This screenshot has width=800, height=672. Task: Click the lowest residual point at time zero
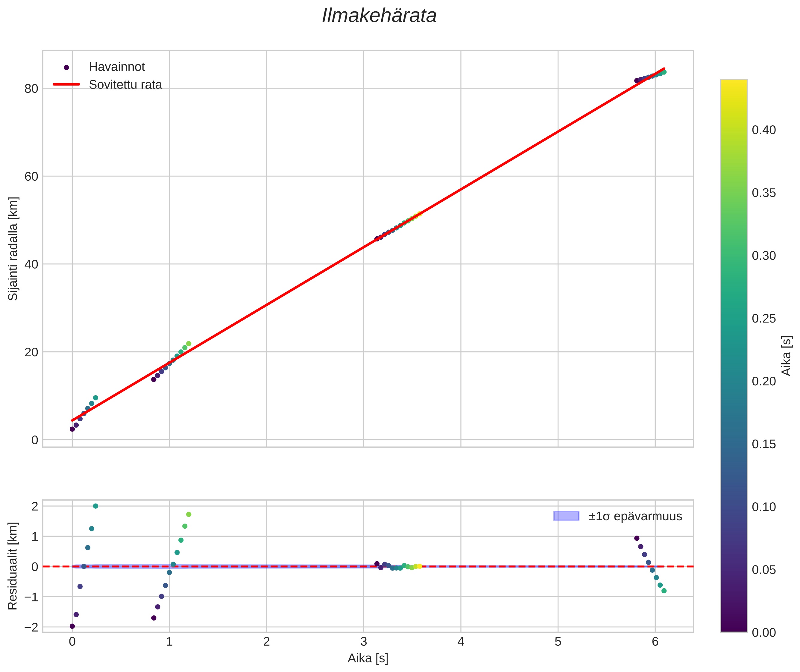(x=72, y=626)
